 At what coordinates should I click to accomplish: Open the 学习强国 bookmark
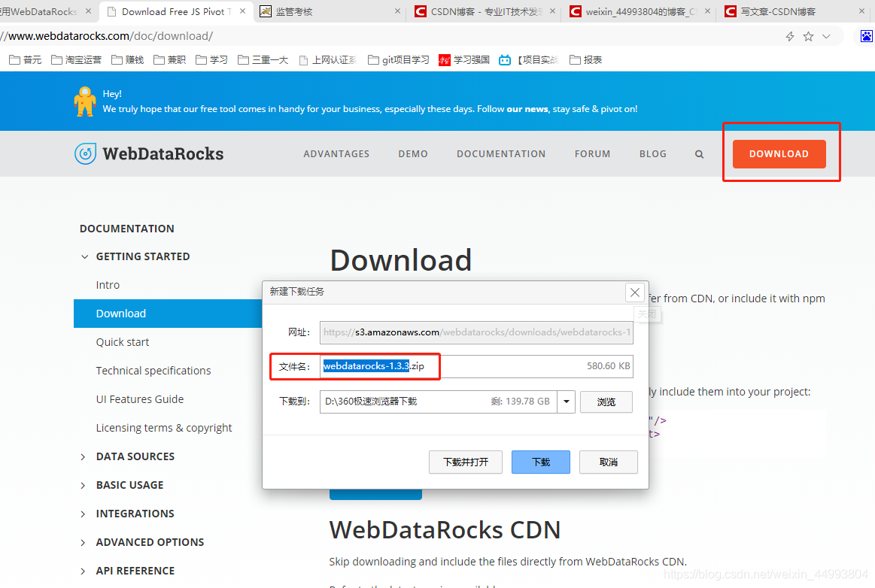pyautogui.click(x=464, y=59)
